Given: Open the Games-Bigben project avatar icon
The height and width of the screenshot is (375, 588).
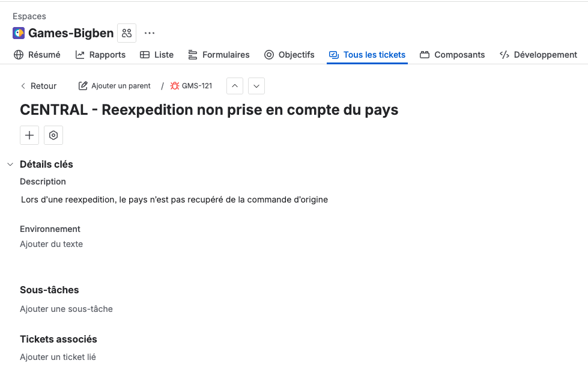Looking at the screenshot, I should (x=17, y=33).
